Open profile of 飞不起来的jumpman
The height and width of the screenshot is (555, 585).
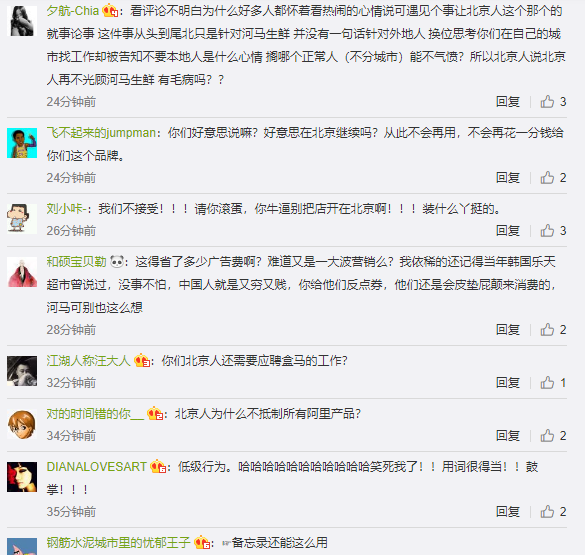click(x=101, y=133)
